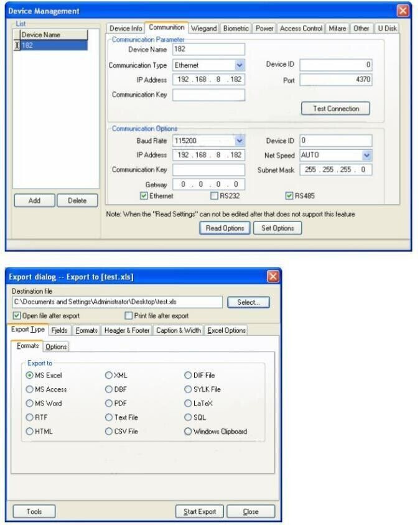Open the Excel Options tab
Viewport: 420px width, 525px height.
[x=226, y=330]
